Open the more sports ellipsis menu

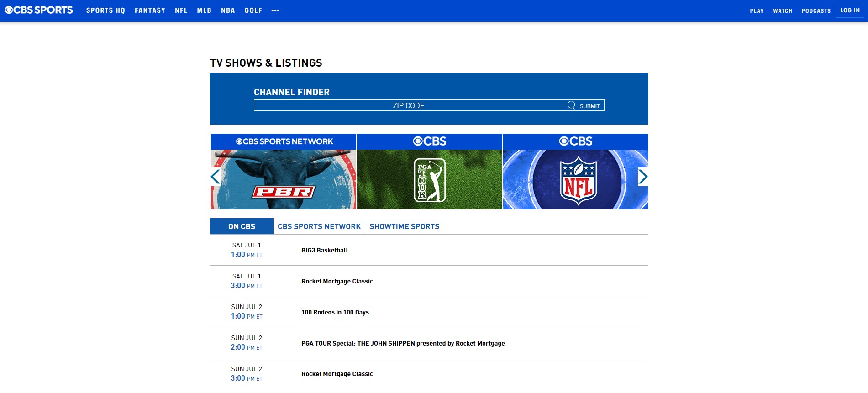pos(275,10)
